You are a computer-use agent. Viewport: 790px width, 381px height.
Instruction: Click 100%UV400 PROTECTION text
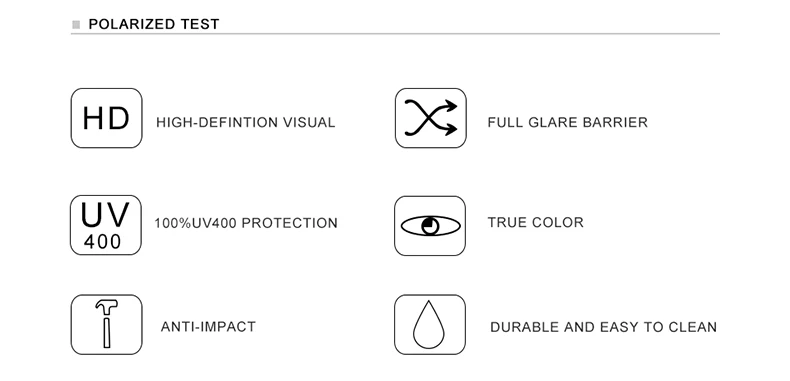[x=246, y=223]
